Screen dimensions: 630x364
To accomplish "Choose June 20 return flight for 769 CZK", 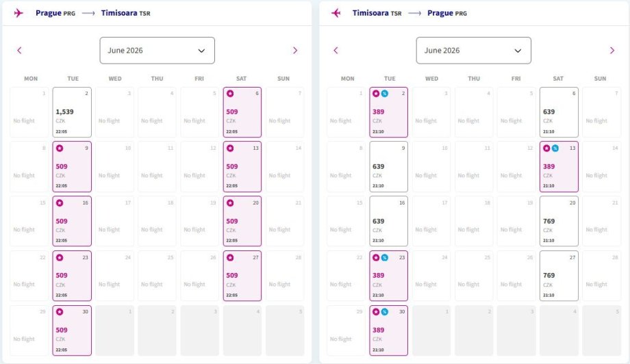I will 558,222.
